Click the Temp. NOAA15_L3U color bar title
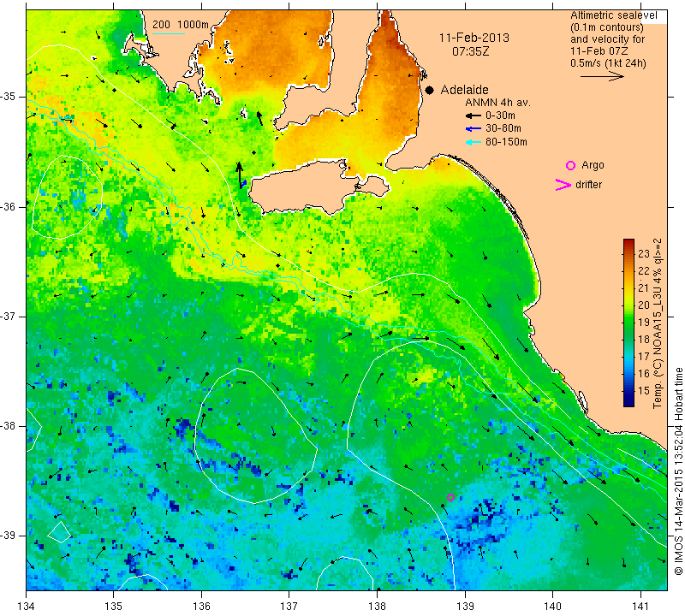The width and height of the screenshot is (685, 616). coord(658,323)
